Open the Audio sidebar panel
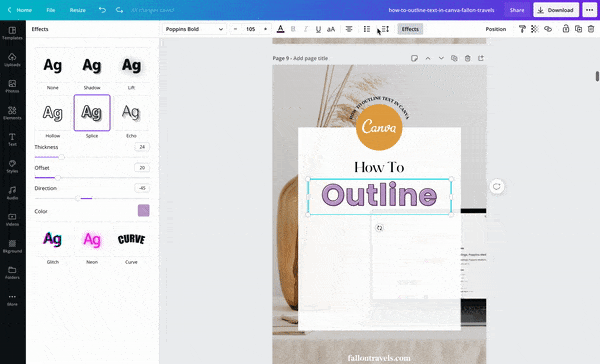 coord(12,193)
